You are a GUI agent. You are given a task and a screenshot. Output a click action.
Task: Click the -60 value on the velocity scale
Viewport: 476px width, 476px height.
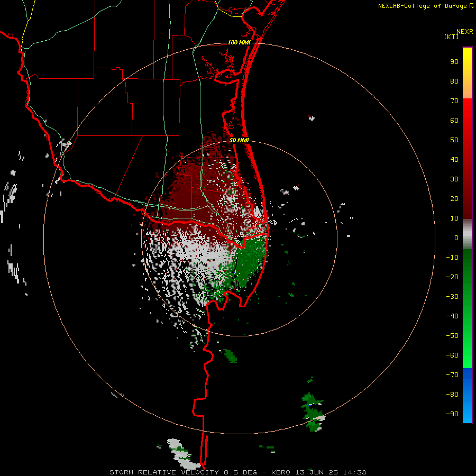[x=452, y=355]
